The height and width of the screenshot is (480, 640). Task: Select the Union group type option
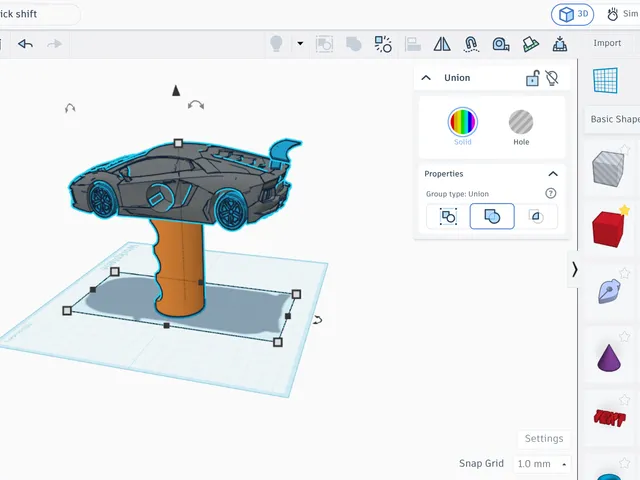pos(492,216)
